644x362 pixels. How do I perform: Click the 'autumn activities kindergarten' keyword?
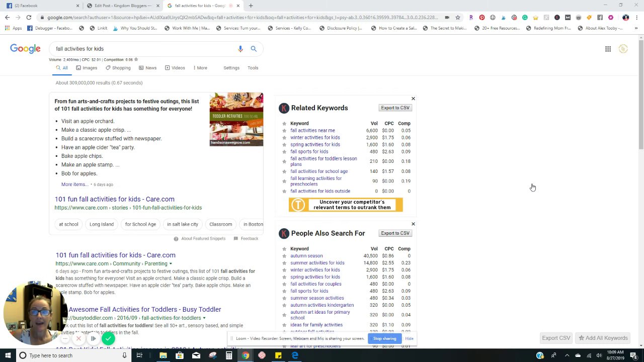322,305
